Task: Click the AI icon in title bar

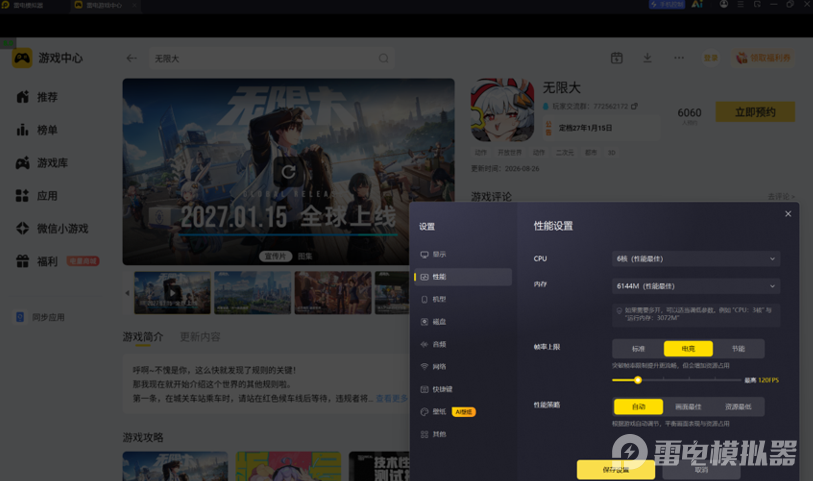Action: point(697,4)
